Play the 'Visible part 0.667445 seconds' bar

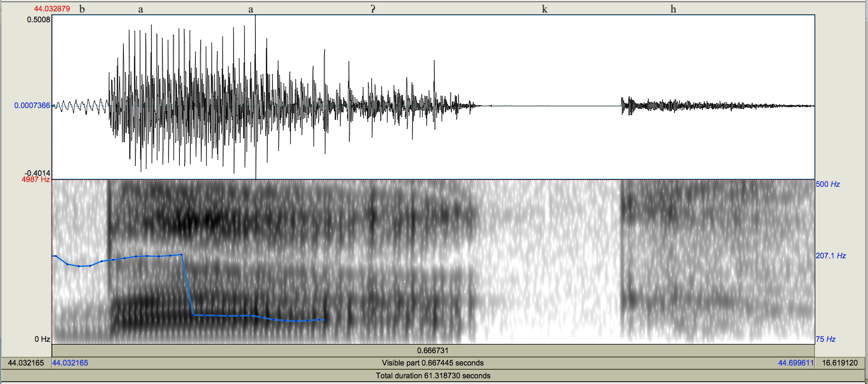[x=433, y=363]
